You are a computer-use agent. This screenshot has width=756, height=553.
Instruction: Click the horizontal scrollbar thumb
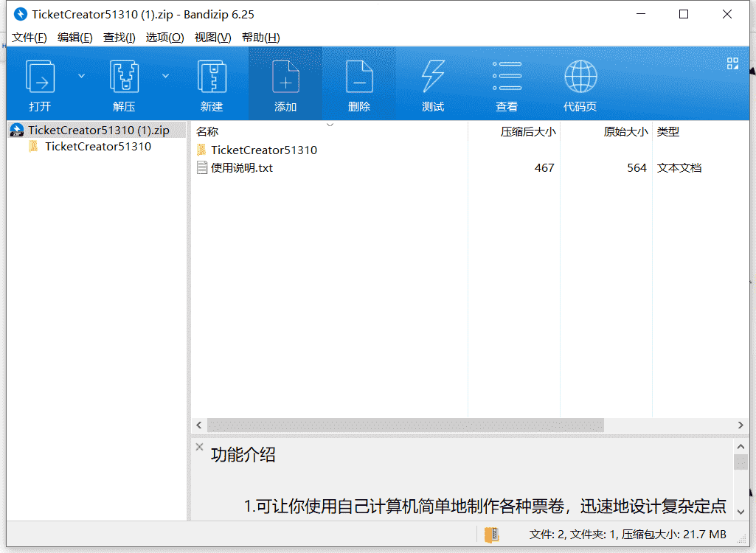406,425
